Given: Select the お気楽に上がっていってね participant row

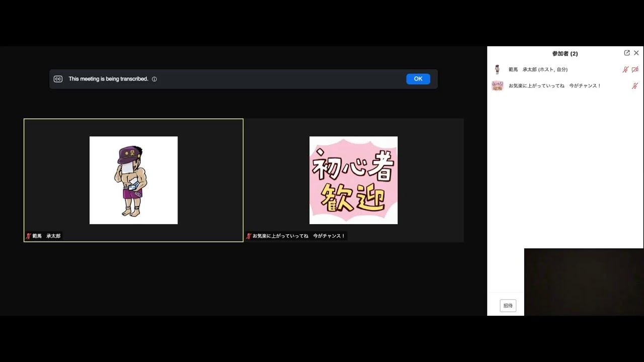Looking at the screenshot, I should pyautogui.click(x=553, y=85).
